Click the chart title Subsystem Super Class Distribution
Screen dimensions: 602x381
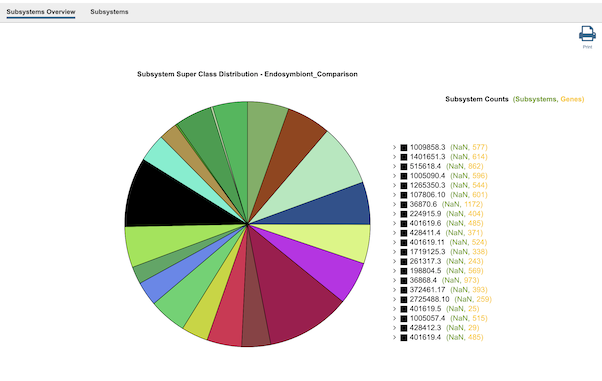(247, 74)
